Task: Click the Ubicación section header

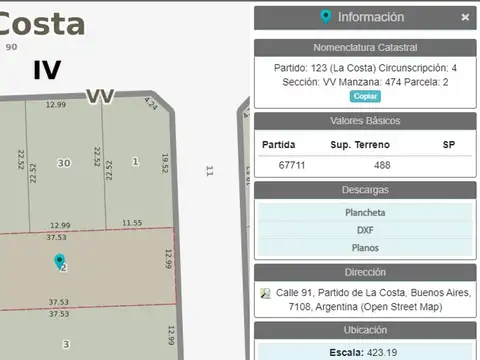Action: 365,330
